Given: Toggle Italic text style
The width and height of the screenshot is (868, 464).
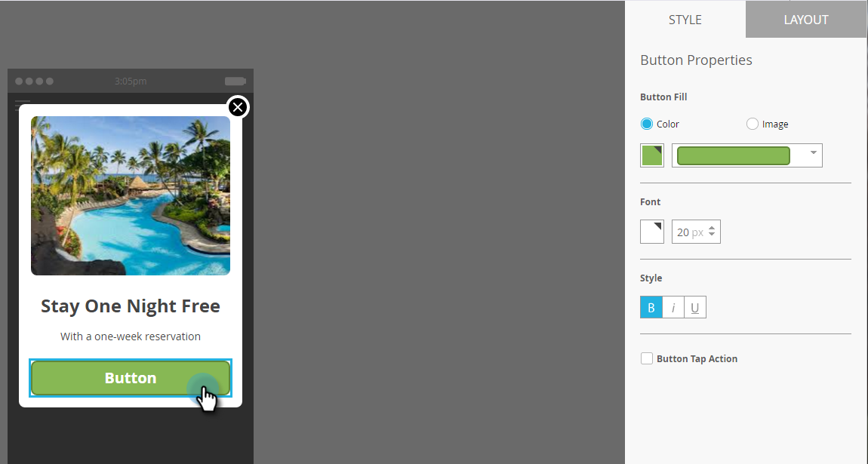Looking at the screenshot, I should click(x=673, y=308).
